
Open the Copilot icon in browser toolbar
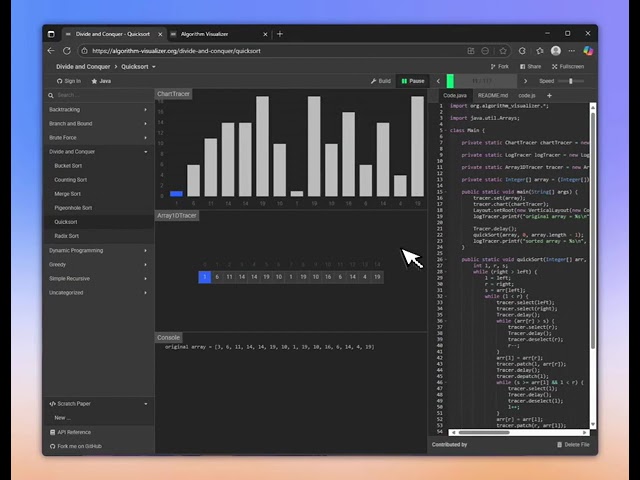pos(588,51)
